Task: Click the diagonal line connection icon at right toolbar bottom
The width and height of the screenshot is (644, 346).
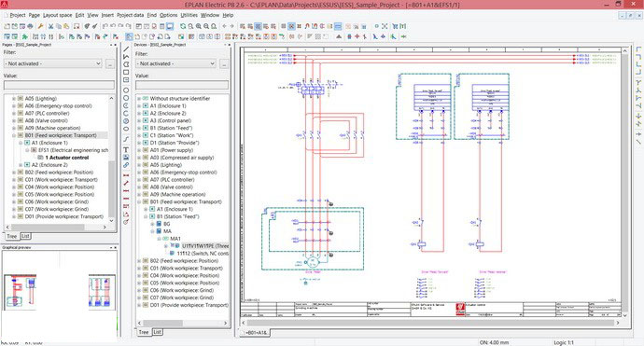Action: (x=638, y=142)
